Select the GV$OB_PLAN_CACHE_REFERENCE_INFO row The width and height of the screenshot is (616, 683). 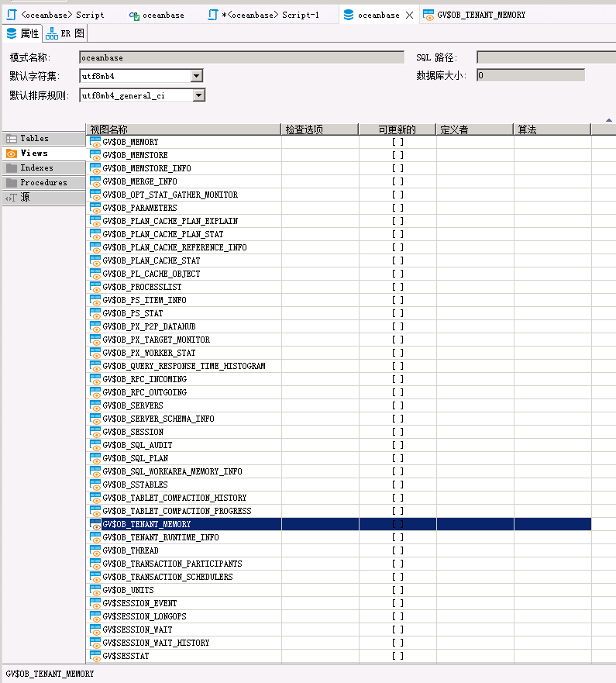pos(339,247)
